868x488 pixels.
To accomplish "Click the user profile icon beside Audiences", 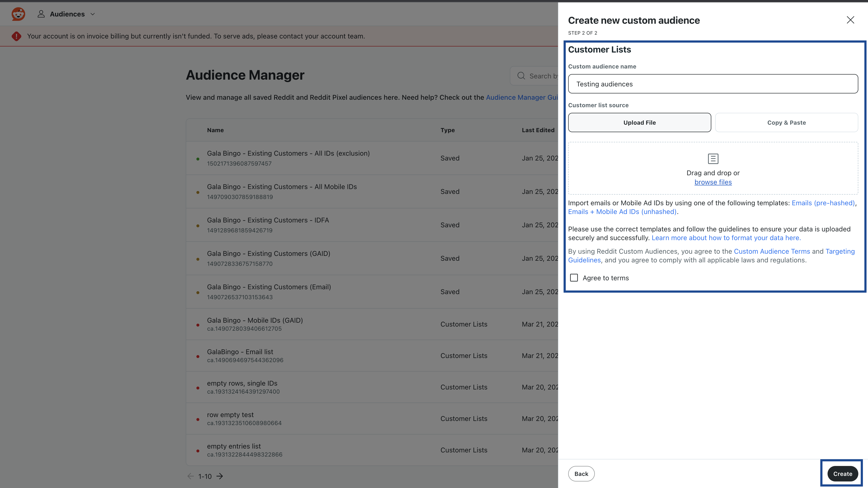I will pos(41,14).
